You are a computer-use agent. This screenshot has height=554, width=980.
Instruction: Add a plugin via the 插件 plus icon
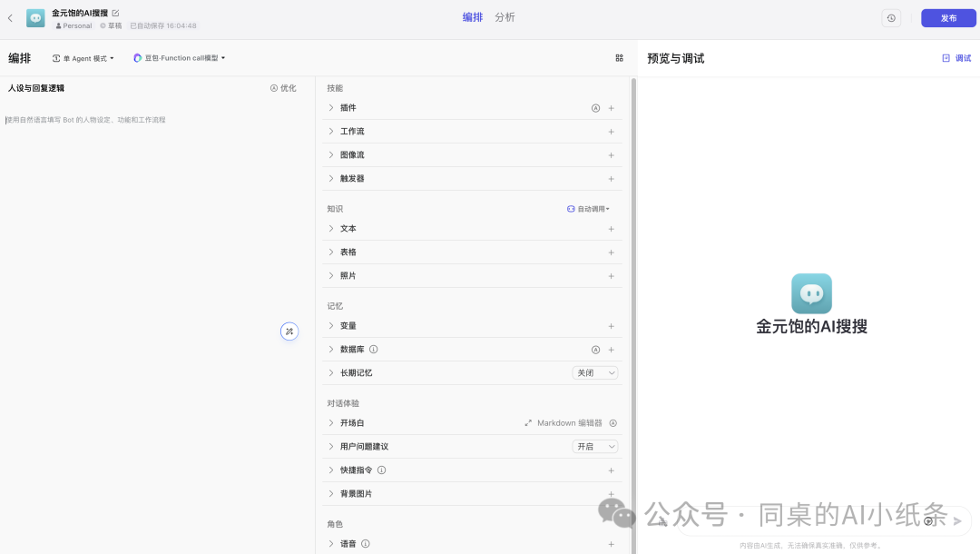611,107
